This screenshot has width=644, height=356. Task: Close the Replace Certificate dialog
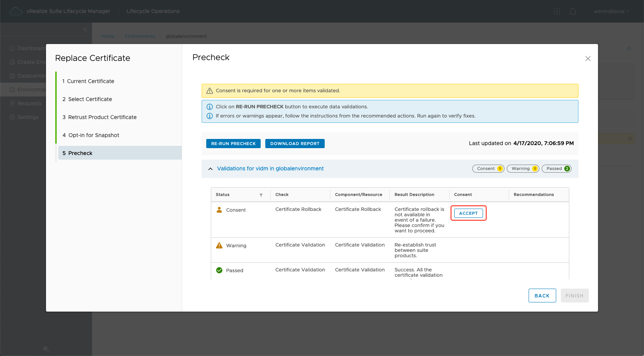pos(588,59)
